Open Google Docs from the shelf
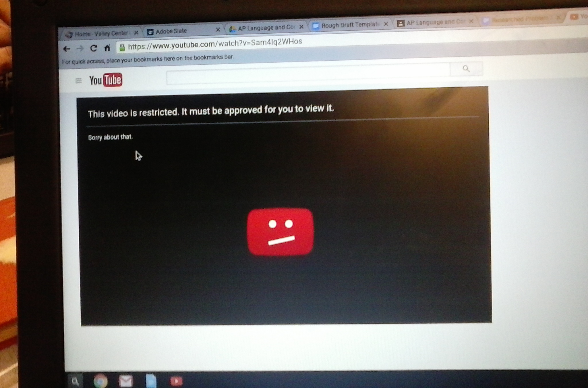Image resolution: width=588 pixels, height=388 pixels. coord(151,381)
